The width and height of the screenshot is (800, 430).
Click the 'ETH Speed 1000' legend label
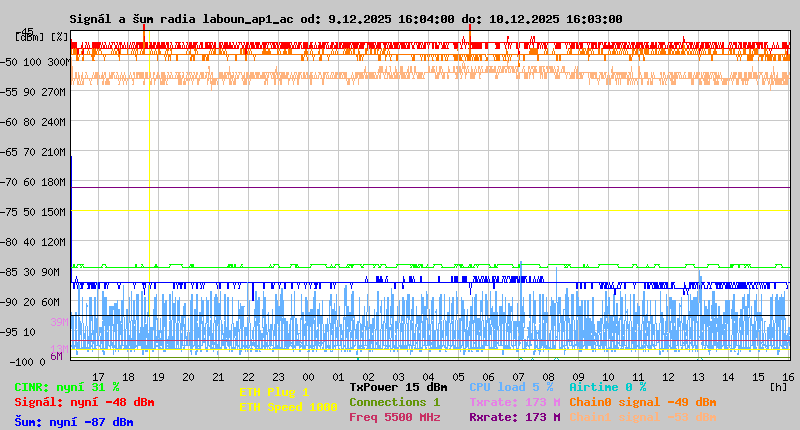tap(288, 407)
